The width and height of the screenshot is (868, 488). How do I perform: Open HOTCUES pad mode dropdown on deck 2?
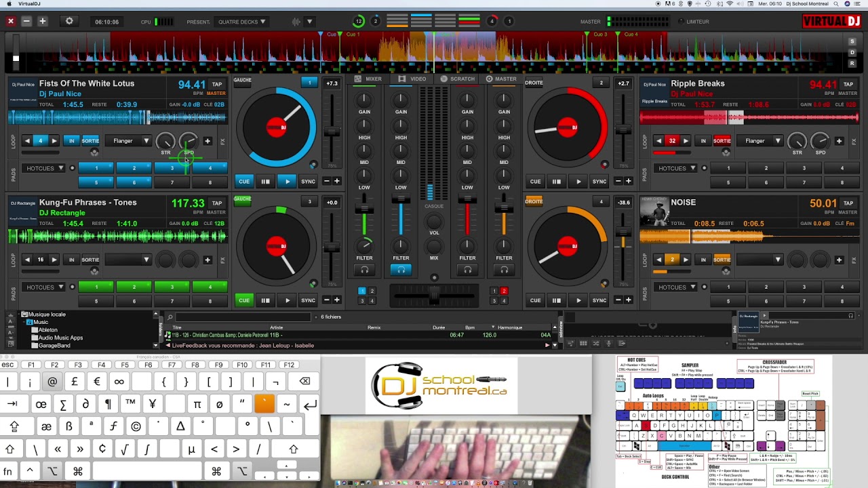click(676, 168)
